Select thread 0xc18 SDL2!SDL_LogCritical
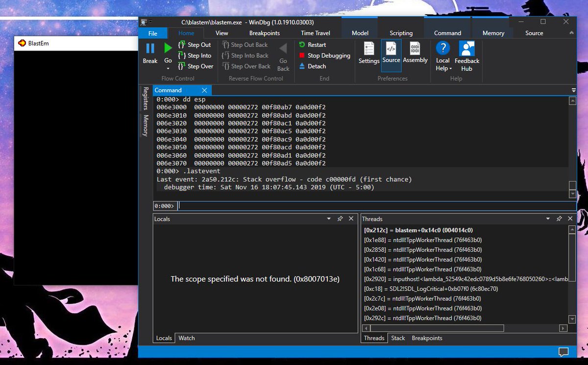 click(431, 289)
